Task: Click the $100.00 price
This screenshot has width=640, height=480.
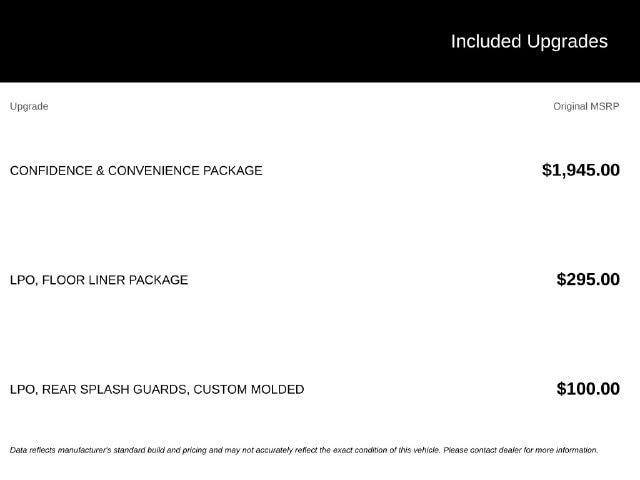Action: coord(588,389)
